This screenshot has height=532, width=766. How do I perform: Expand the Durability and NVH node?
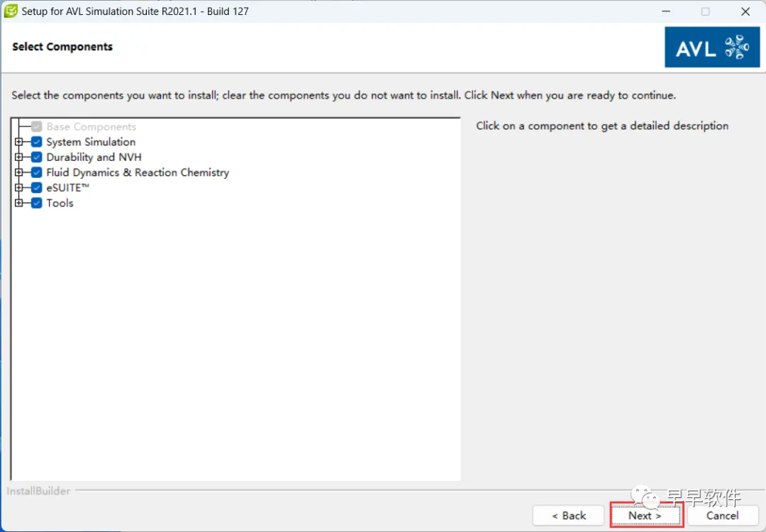[19, 157]
